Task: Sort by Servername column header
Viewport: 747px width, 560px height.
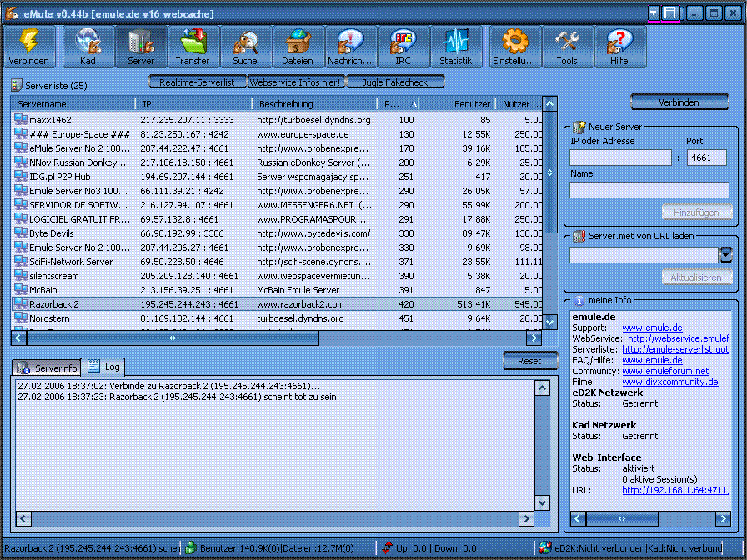Action: pos(73,104)
